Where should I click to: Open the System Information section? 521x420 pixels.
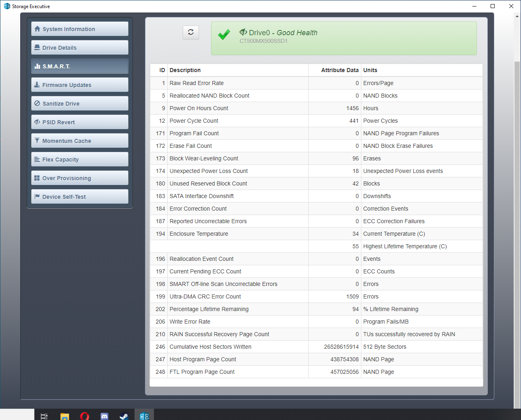[x=80, y=29]
